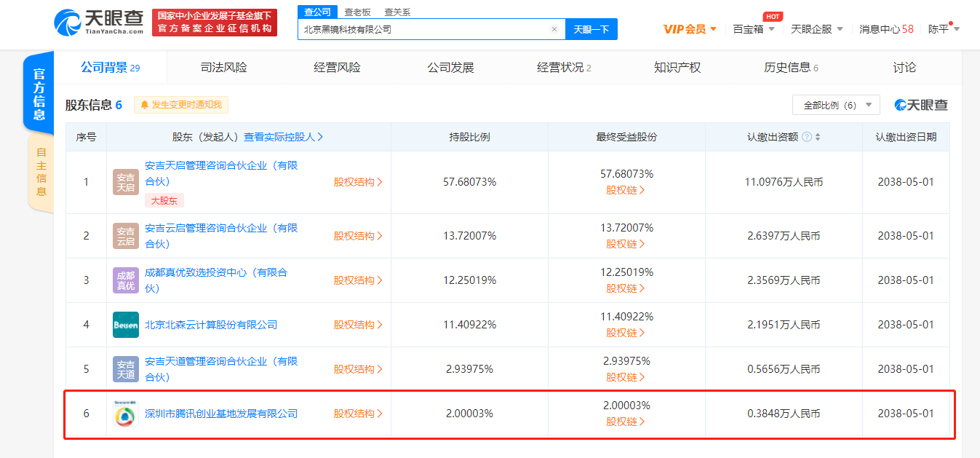
Task: Click the official credit agency red banner
Action: 215,23
